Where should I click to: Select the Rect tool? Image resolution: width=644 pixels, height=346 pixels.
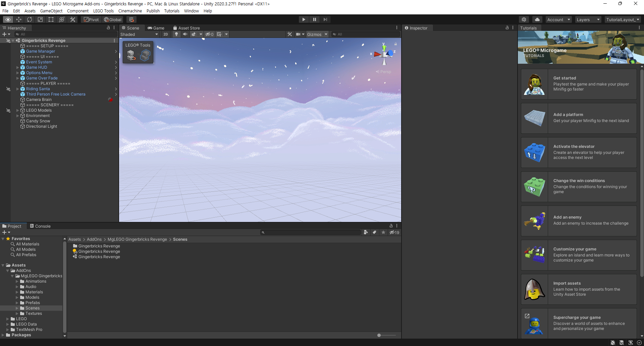pos(51,19)
